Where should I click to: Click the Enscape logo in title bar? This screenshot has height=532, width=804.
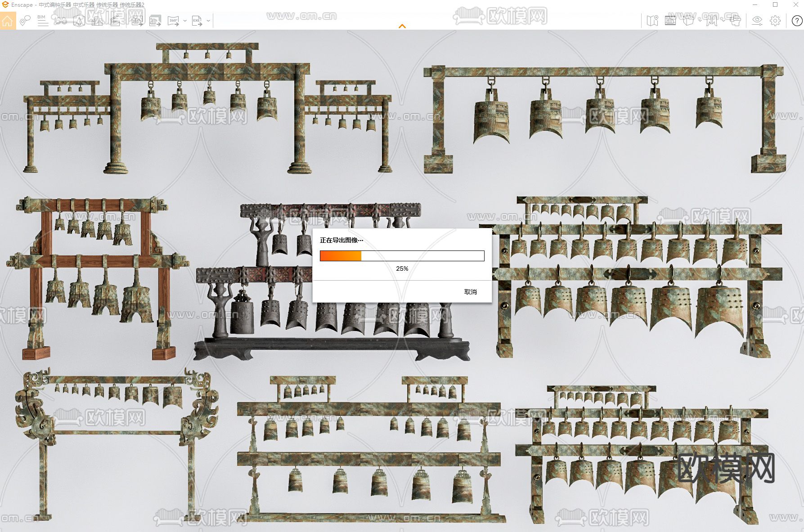point(5,5)
